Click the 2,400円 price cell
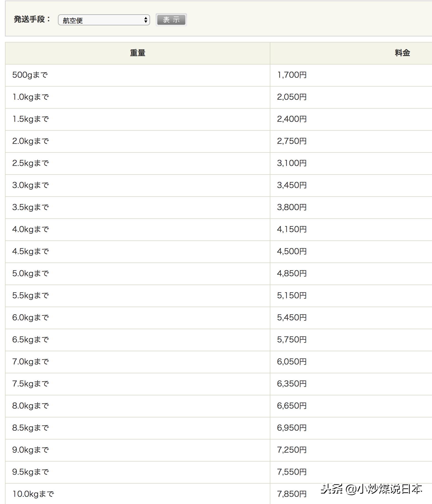This screenshot has height=504, width=432. (292, 119)
